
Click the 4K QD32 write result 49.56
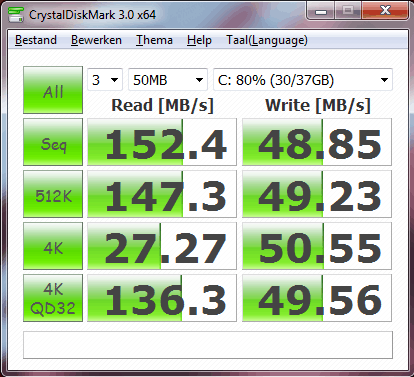point(317,298)
